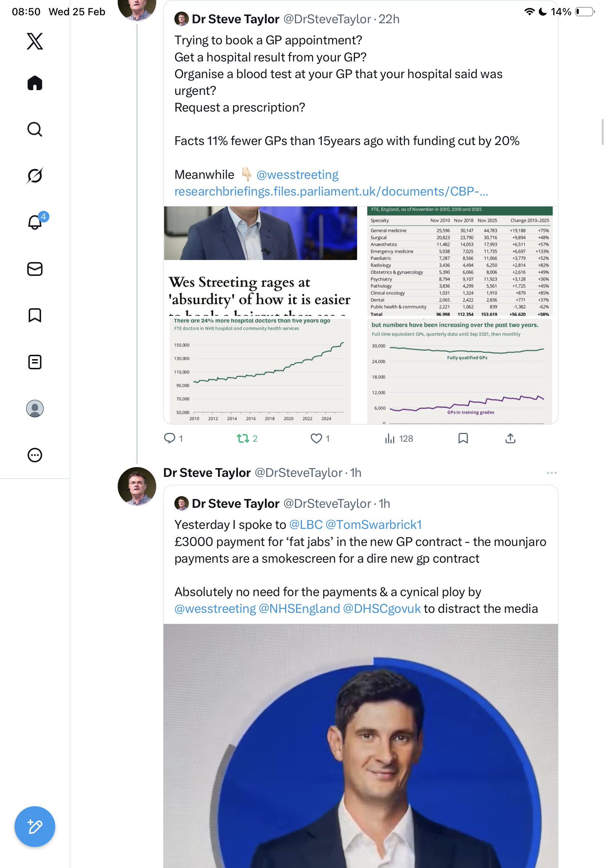Open share options for the GP post

click(x=510, y=438)
